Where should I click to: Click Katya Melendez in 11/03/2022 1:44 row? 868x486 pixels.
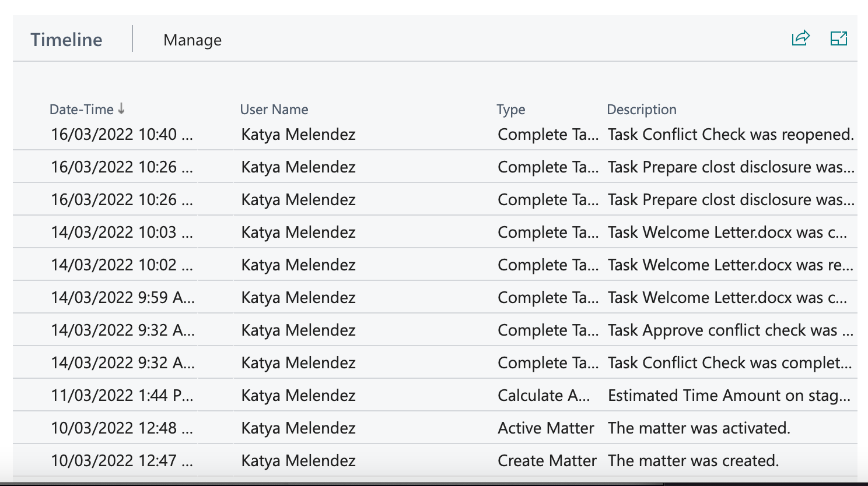(x=299, y=395)
